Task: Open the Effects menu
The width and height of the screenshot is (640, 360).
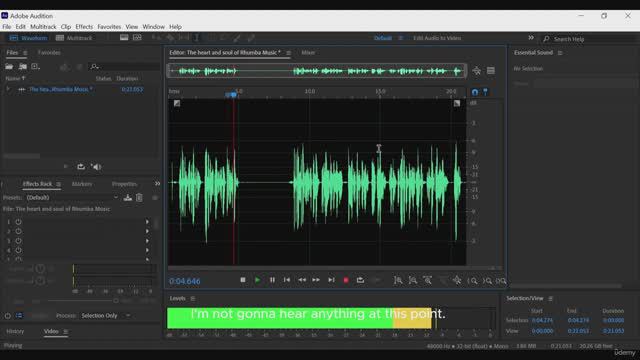Action: [x=84, y=27]
